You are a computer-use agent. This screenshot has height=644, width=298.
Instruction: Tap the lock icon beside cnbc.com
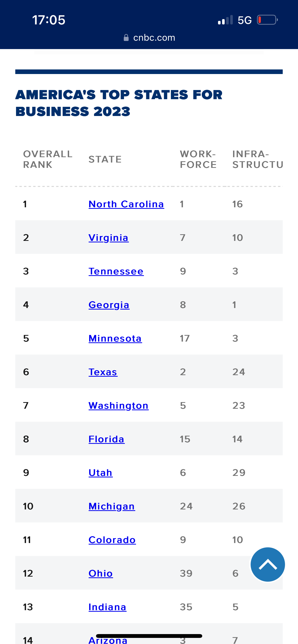point(126,38)
